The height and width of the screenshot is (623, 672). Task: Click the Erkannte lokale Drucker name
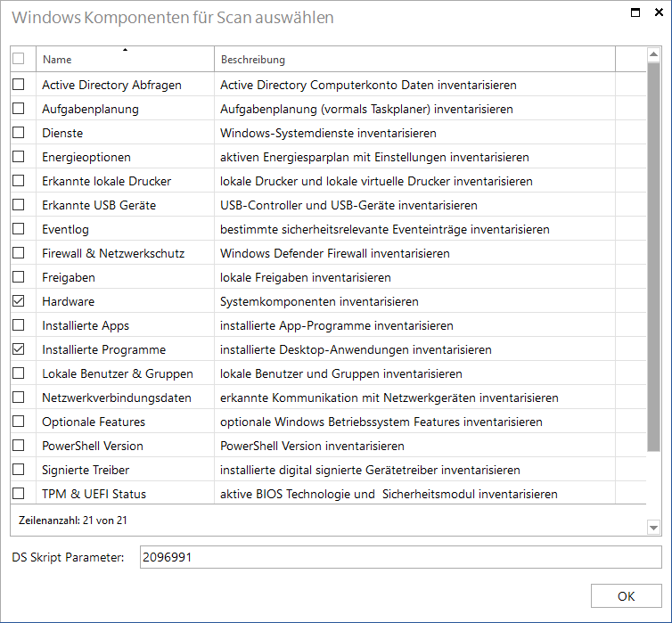click(106, 181)
